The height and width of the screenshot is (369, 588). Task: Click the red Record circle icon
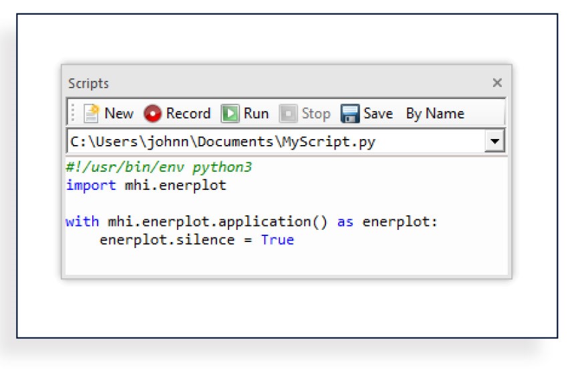pyautogui.click(x=153, y=114)
